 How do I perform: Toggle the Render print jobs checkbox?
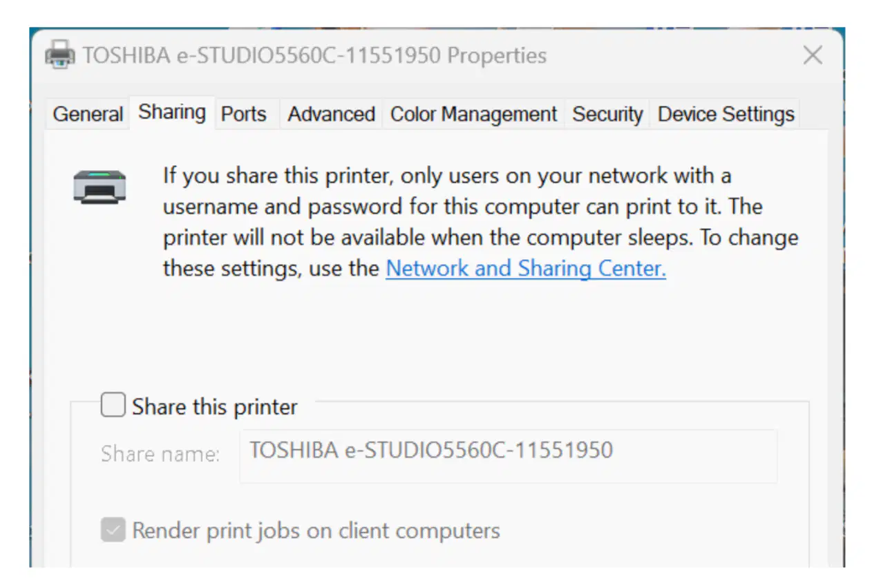[113, 530]
